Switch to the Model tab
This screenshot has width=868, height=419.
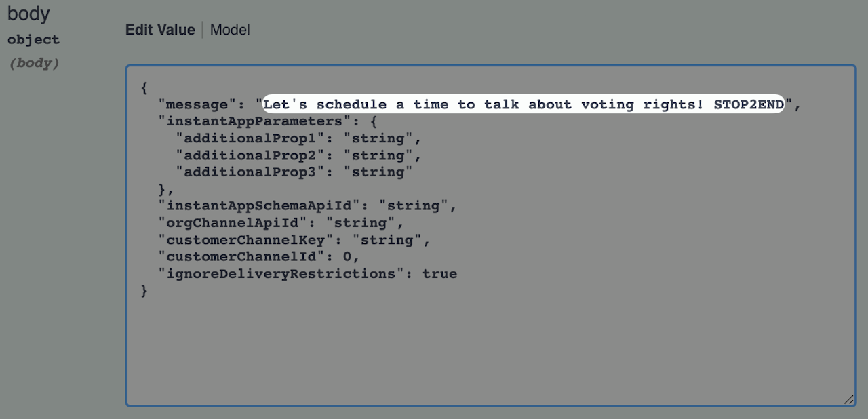click(x=230, y=30)
